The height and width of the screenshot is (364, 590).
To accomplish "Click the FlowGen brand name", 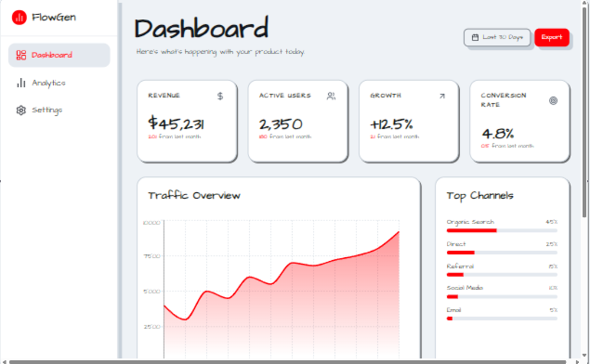I will (54, 18).
